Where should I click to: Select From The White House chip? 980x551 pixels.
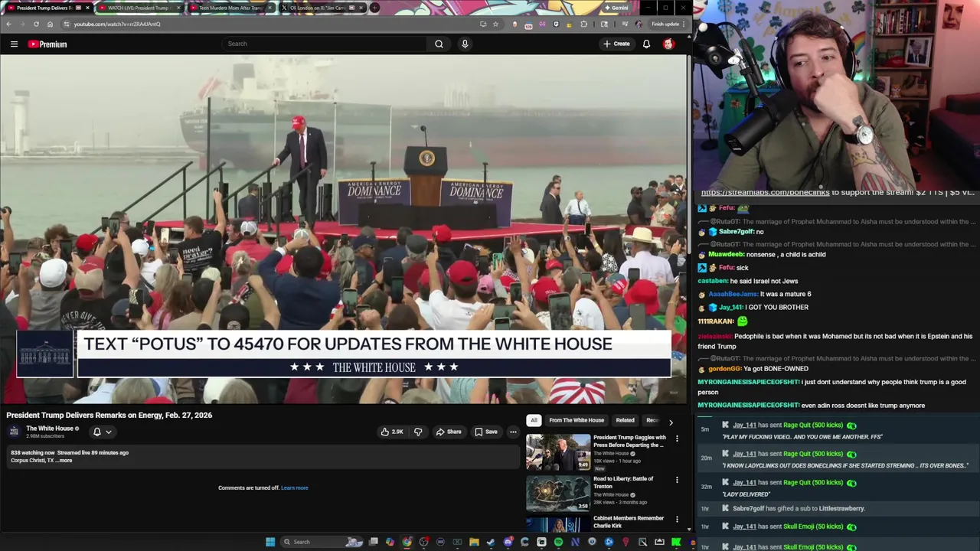coord(577,420)
